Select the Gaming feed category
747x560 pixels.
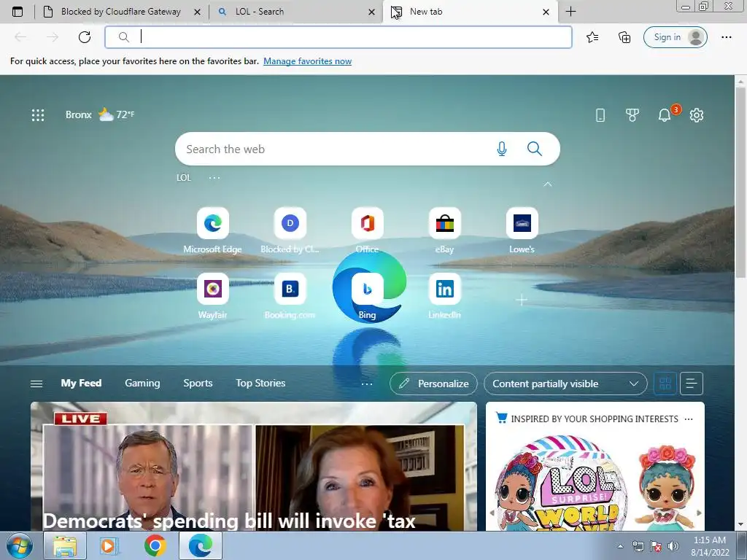(142, 384)
